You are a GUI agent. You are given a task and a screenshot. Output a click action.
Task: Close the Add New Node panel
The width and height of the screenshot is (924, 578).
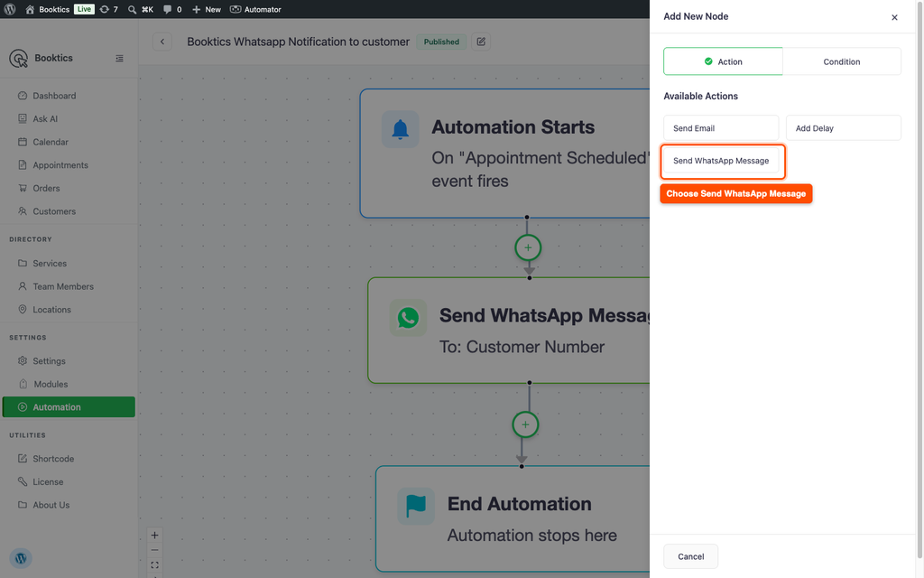point(894,17)
